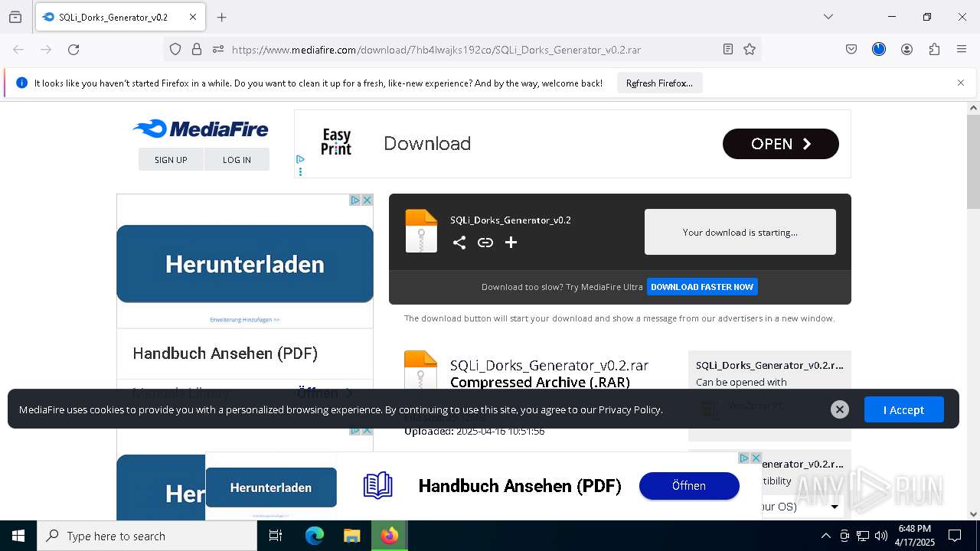980x551 pixels.
Task: Click the copy link icon
Action: pyautogui.click(x=485, y=243)
